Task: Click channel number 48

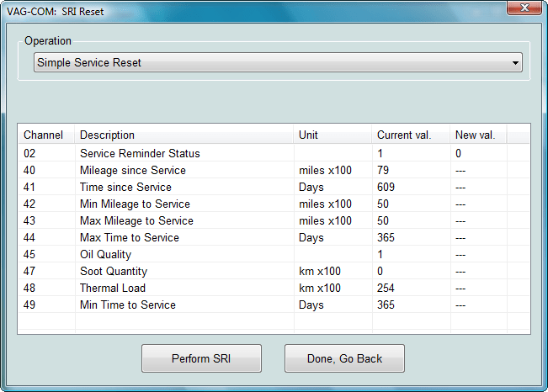Action: click(x=29, y=288)
